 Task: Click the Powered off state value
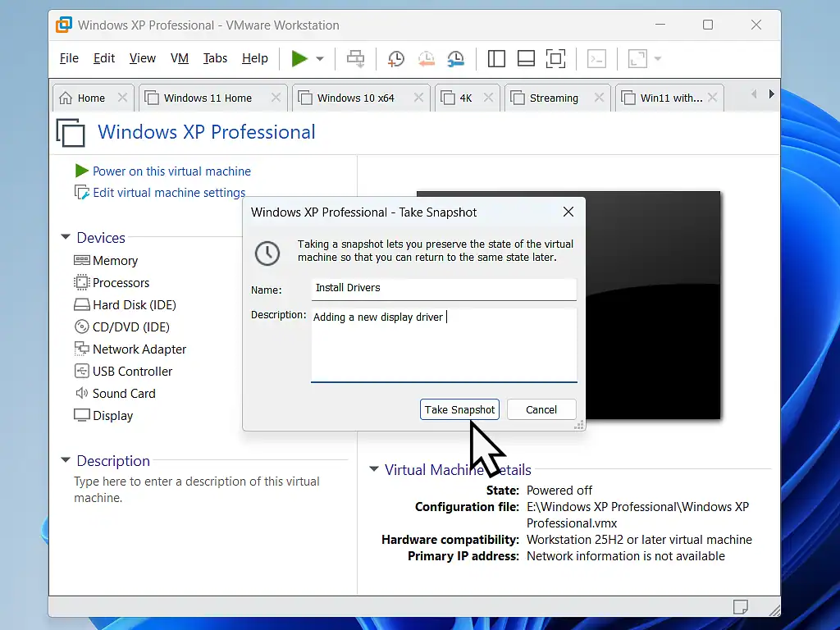coord(559,491)
